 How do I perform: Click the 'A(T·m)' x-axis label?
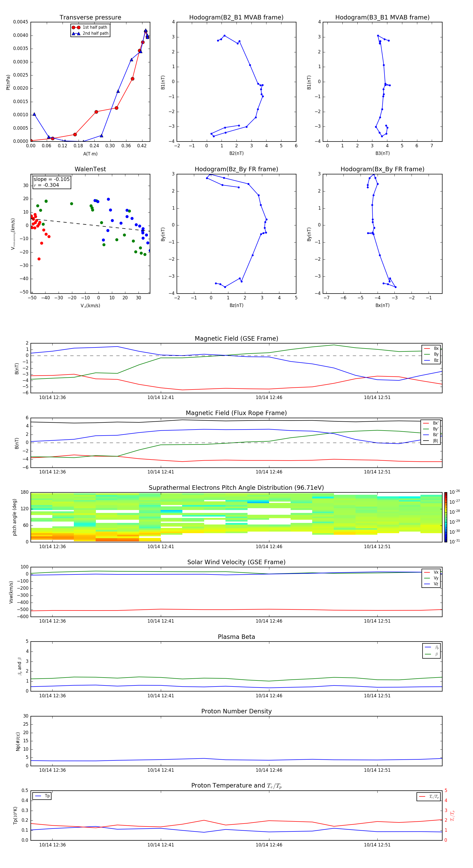pyautogui.click(x=90, y=154)
